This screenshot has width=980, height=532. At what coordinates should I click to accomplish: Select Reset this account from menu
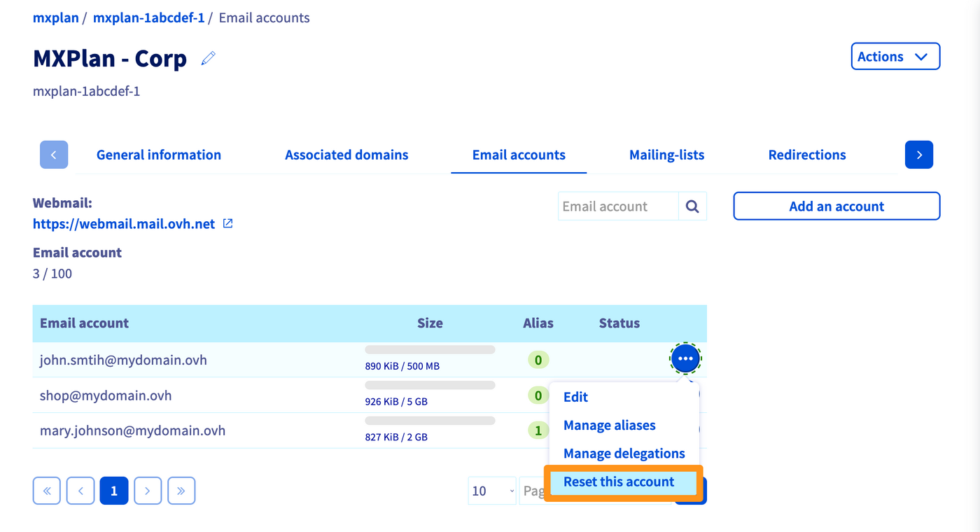(619, 482)
